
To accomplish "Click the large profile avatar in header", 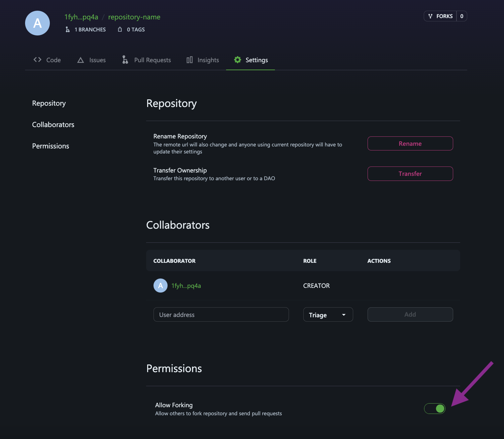I will (x=37, y=23).
